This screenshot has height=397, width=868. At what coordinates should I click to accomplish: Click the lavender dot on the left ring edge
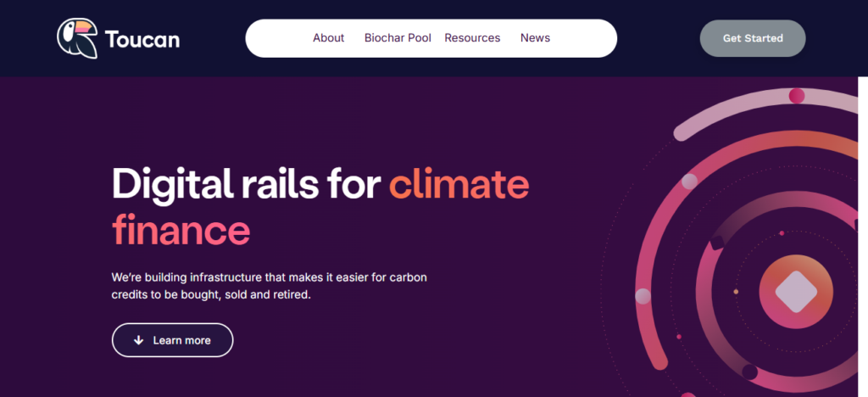click(x=643, y=296)
